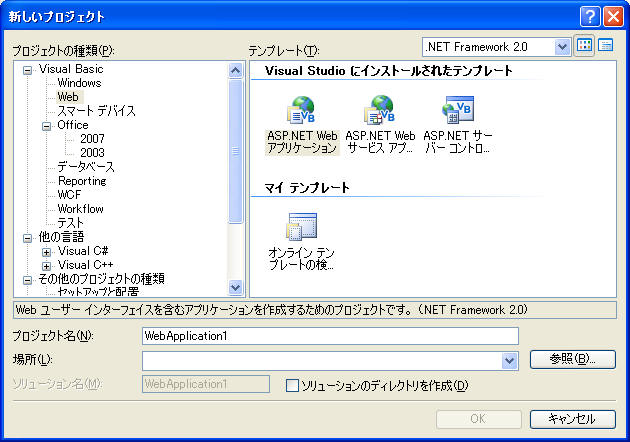The image size is (630, 442).
Task: Select データベース project type
Action: point(86,167)
